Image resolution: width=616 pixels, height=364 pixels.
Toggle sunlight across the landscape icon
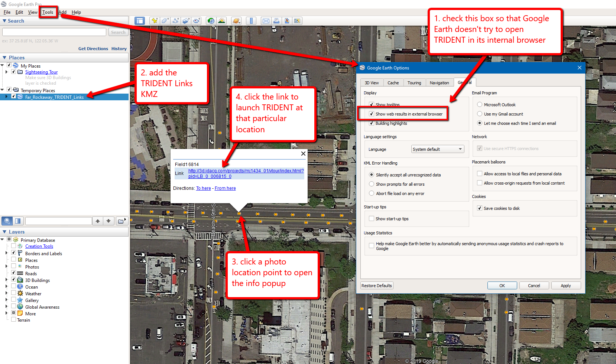222,21
